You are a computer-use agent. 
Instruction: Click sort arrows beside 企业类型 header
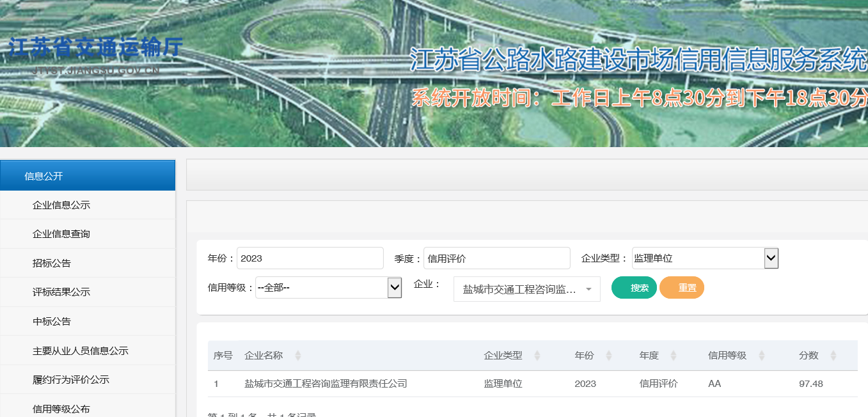pos(537,356)
